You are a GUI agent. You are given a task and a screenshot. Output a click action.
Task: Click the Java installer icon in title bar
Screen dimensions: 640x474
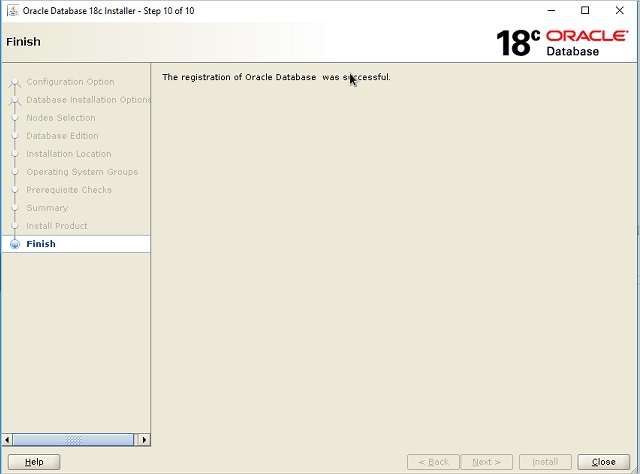[13, 10]
